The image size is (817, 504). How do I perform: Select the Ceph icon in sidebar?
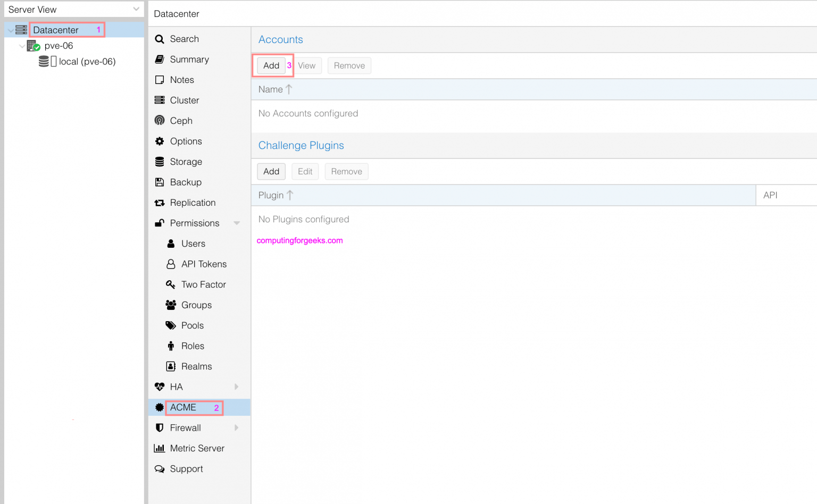coord(159,121)
